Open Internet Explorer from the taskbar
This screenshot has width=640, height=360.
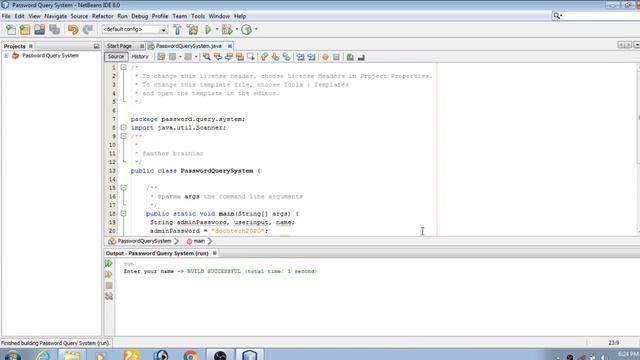pos(42,355)
